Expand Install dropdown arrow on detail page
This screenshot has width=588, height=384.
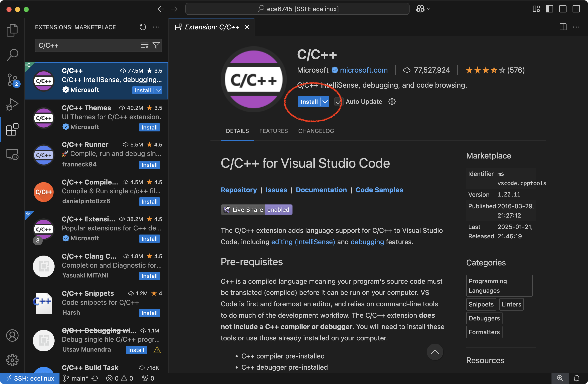tap(325, 102)
